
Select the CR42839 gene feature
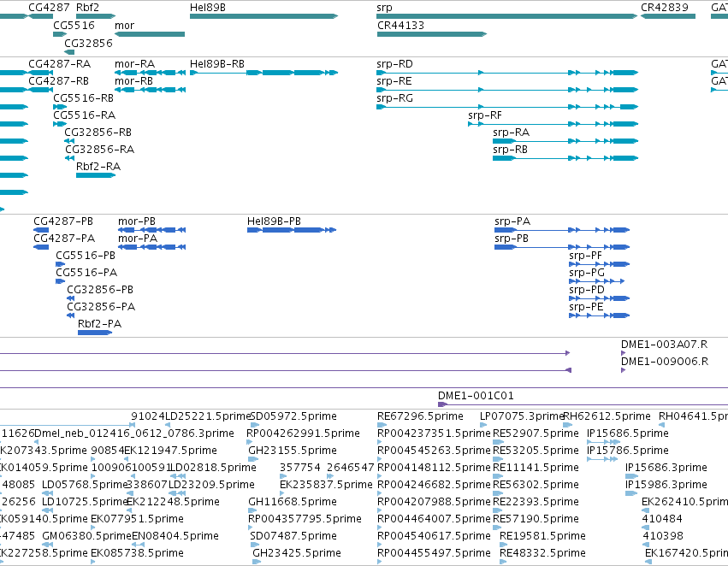pos(668,16)
